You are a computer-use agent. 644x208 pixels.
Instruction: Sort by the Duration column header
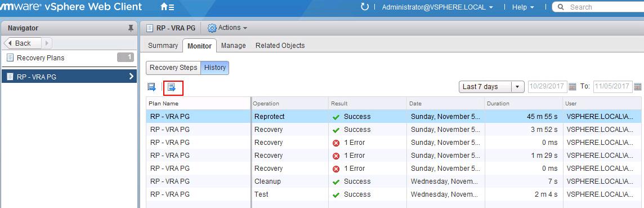click(x=524, y=104)
